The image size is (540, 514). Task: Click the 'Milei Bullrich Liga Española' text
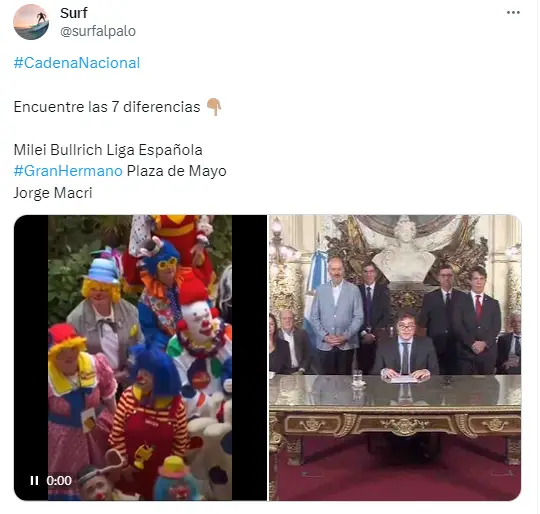coord(108,150)
